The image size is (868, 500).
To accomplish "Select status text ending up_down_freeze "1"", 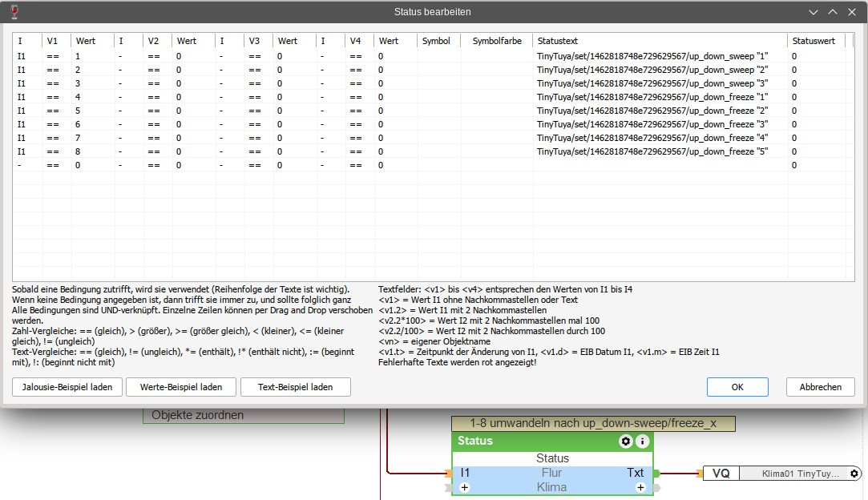I will coord(652,97).
